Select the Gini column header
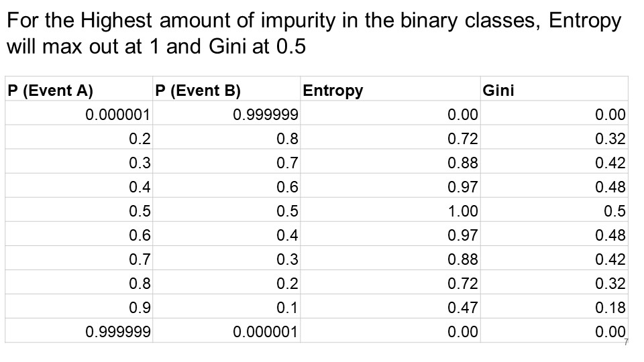644x362 pixels. [499, 90]
